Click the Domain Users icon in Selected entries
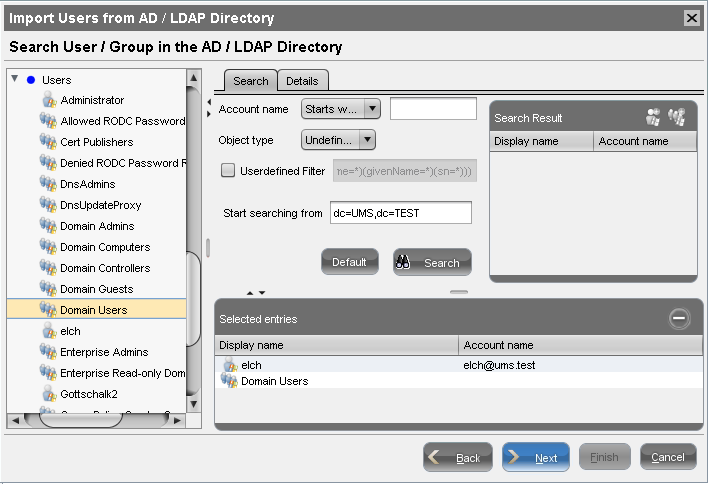Image resolution: width=709 pixels, height=484 pixels. tap(230, 381)
